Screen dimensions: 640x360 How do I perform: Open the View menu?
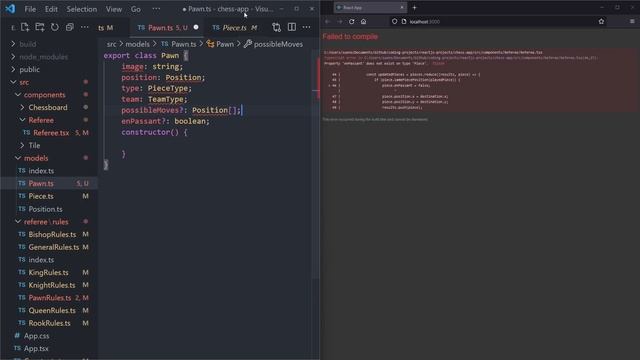tap(114, 9)
